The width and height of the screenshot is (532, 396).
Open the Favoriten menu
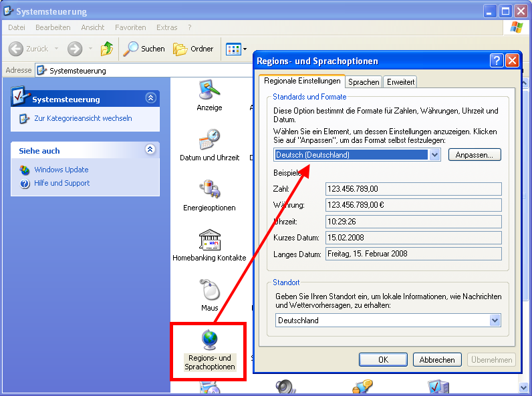pyautogui.click(x=130, y=27)
